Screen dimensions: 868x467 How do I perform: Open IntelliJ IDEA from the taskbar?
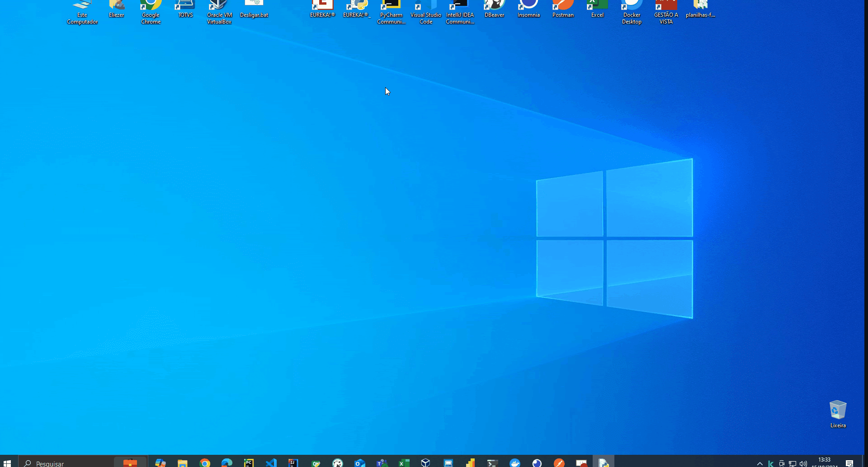click(293, 462)
